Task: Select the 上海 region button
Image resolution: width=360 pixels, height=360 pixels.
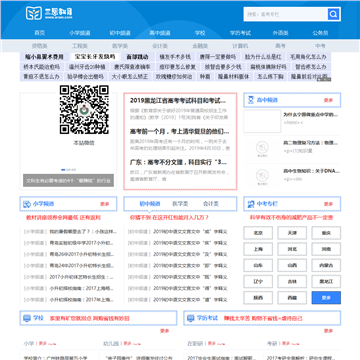Action: 258,249
